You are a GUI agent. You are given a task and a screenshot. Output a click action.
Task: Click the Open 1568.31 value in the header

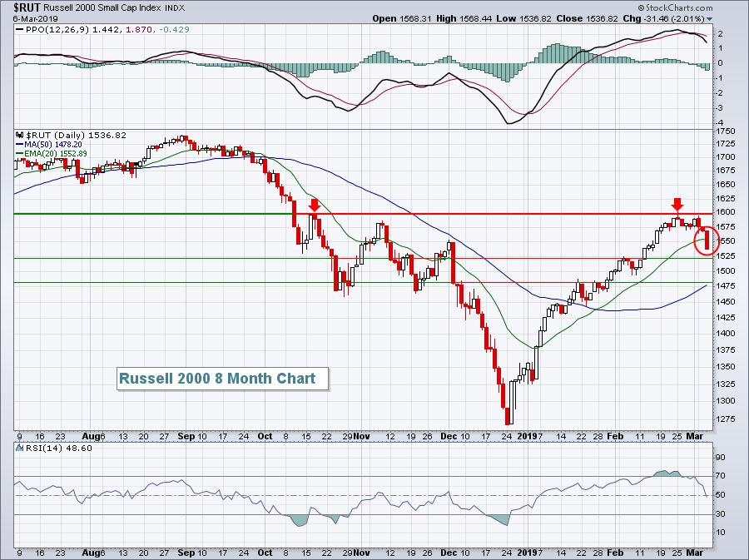point(396,18)
